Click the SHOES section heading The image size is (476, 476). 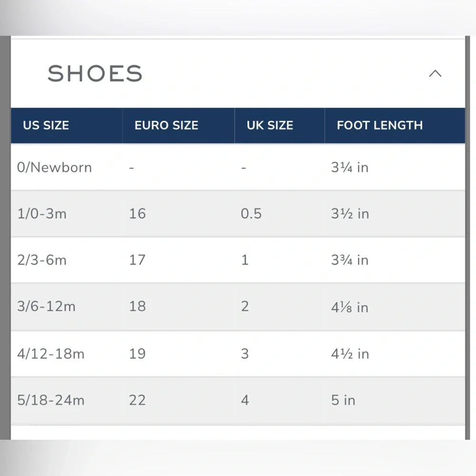coord(95,73)
